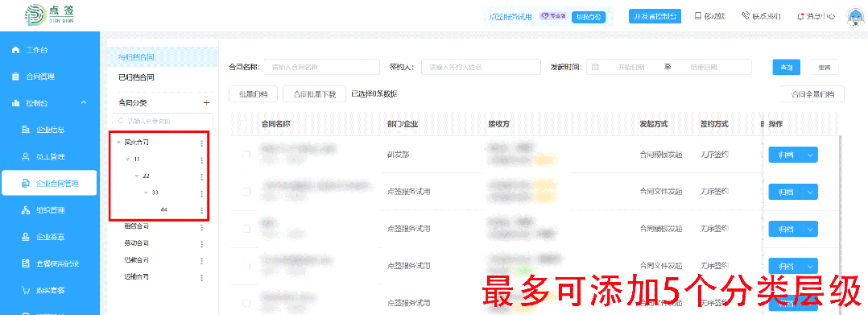Screen dimensions: 868x315
Task: Select 劳动合同 category
Action: pos(137,243)
